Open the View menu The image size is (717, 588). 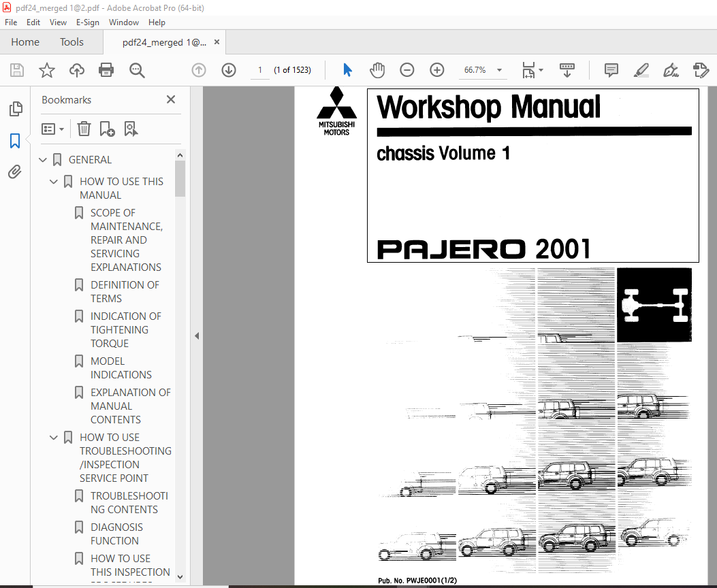[x=58, y=22]
